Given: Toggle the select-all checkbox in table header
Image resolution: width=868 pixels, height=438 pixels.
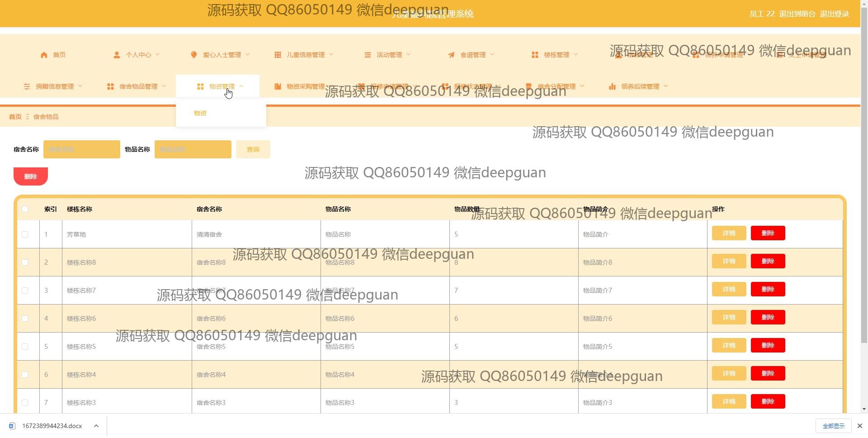Looking at the screenshot, I should [x=25, y=209].
